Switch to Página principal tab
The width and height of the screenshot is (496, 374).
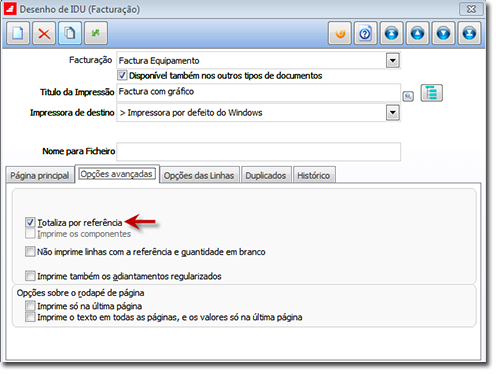tap(39, 175)
